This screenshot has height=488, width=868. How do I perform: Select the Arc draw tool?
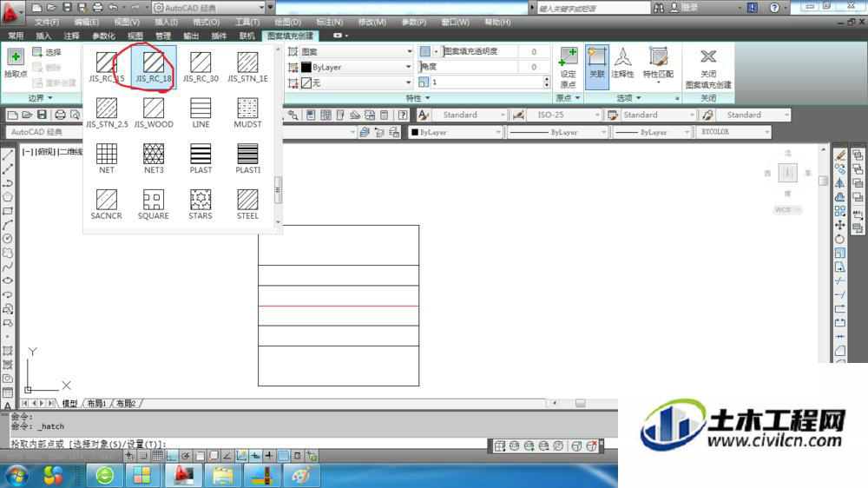pyautogui.click(x=8, y=225)
